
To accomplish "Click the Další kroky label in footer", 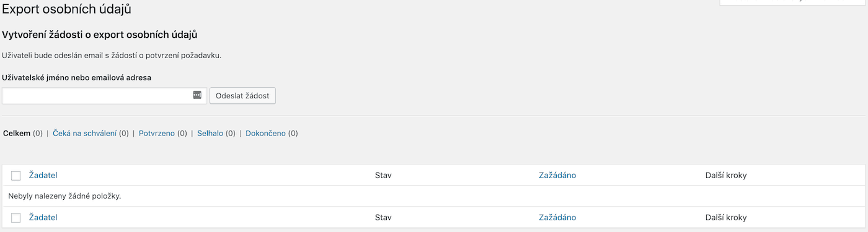I will click(726, 217).
